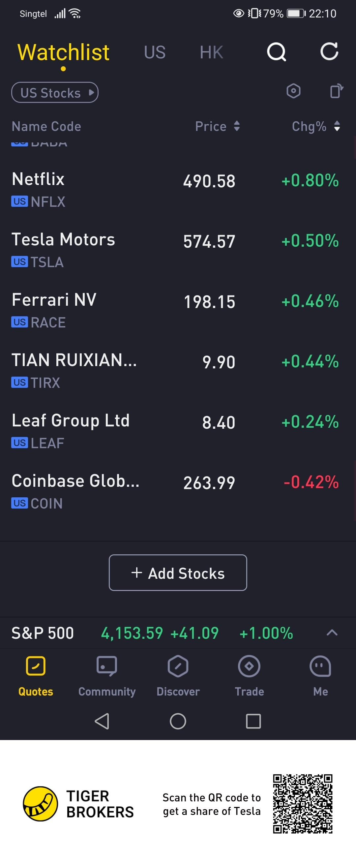Open the Me profile icon
Image resolution: width=356 pixels, height=868 pixels.
[320, 666]
